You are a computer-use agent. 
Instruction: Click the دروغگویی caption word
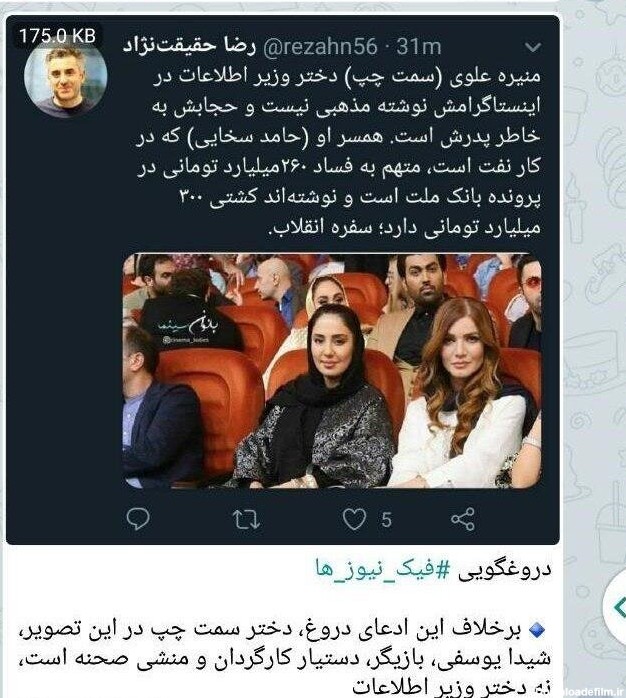pyautogui.click(x=504, y=569)
